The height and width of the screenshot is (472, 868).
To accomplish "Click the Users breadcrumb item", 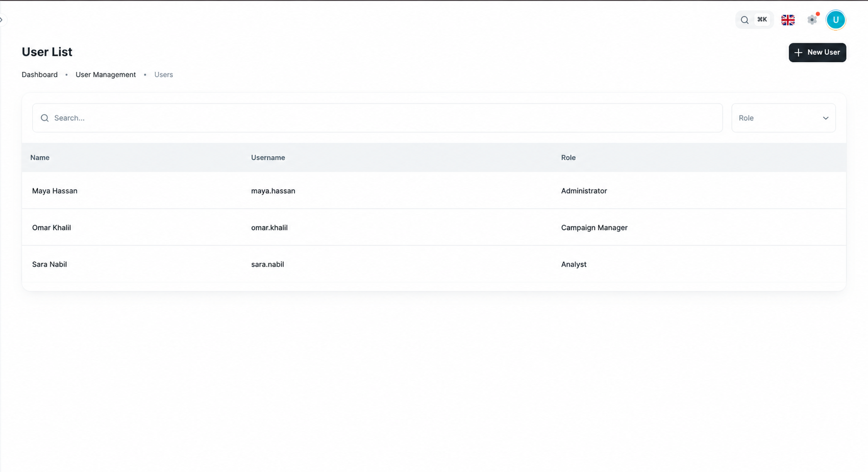I will click(164, 74).
